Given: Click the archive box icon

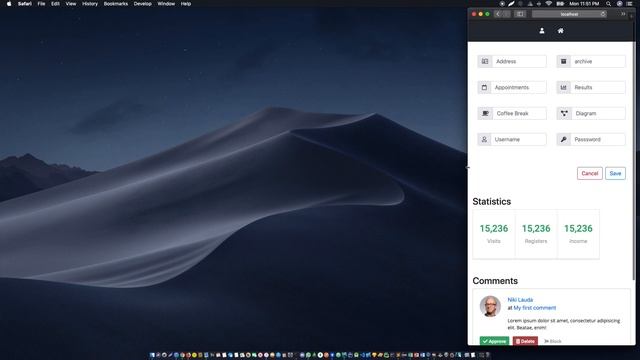Looking at the screenshot, I should click(564, 61).
